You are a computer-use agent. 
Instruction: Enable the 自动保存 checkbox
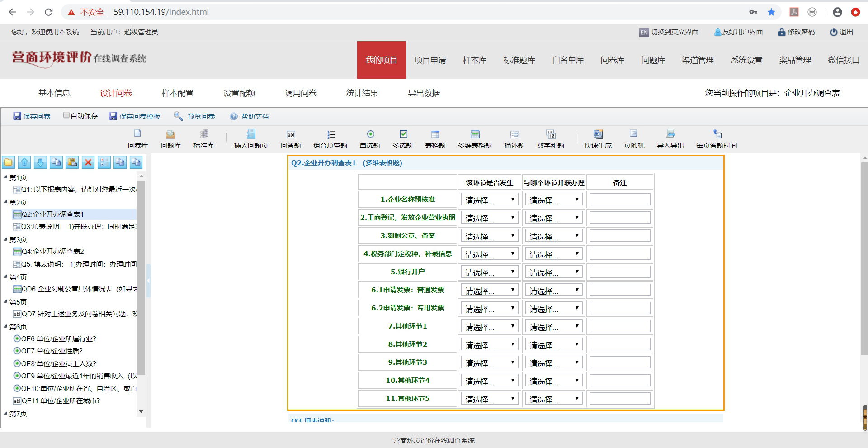point(66,115)
